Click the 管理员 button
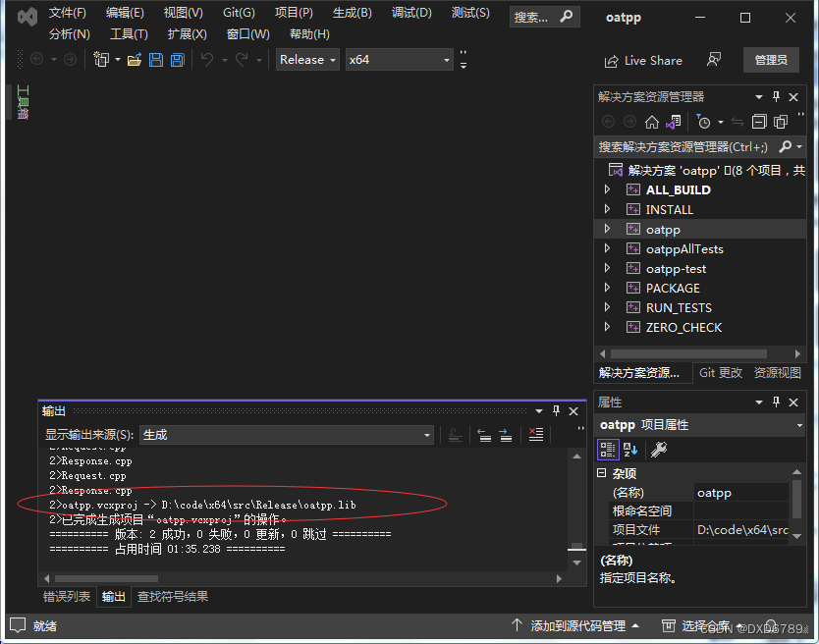819x644 pixels. 771,60
